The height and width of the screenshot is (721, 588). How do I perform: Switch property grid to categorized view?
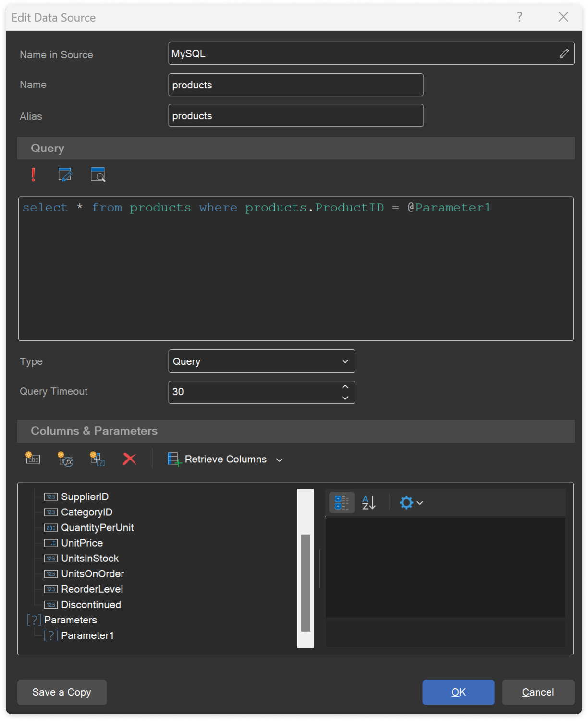[342, 503]
